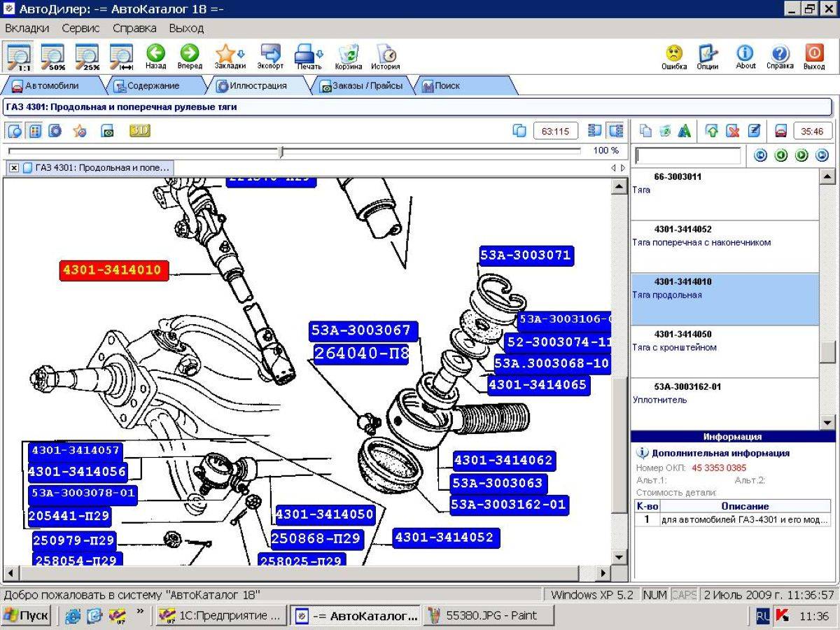Screen dimensions: 840x630
Task: Set the zoom to 50% with the magnifier
Action: (53, 56)
